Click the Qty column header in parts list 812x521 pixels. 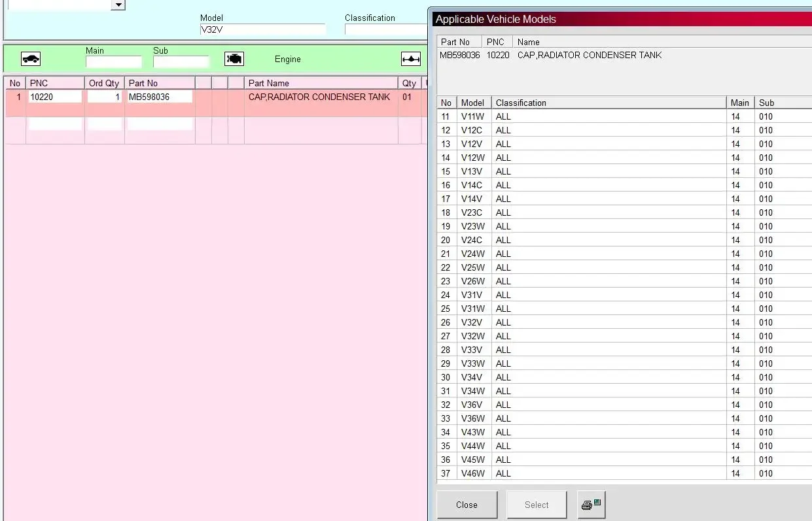pyautogui.click(x=410, y=83)
